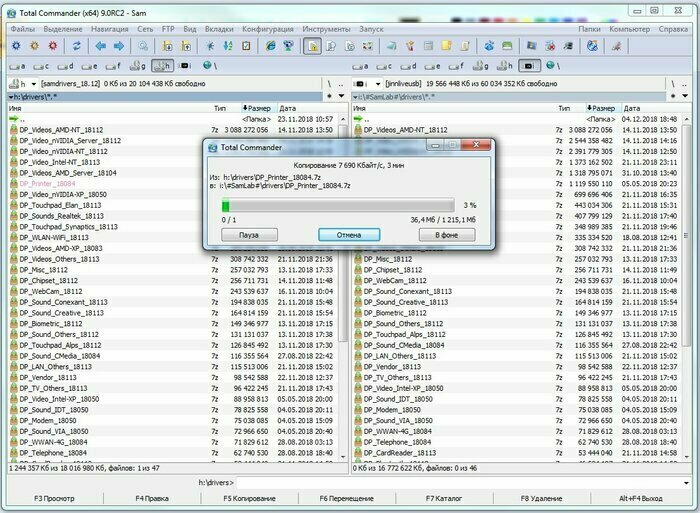Sort left panel by Дата column
Screen dimensions: 700x513
tap(307, 108)
